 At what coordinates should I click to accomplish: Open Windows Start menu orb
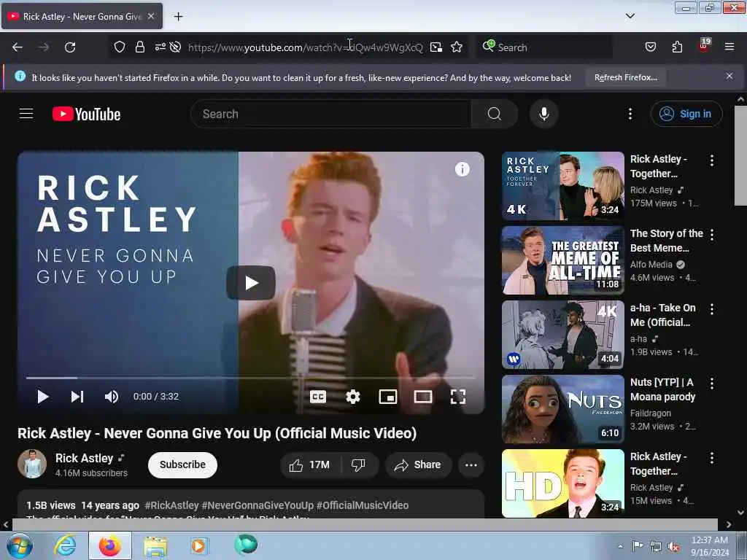[20, 545]
